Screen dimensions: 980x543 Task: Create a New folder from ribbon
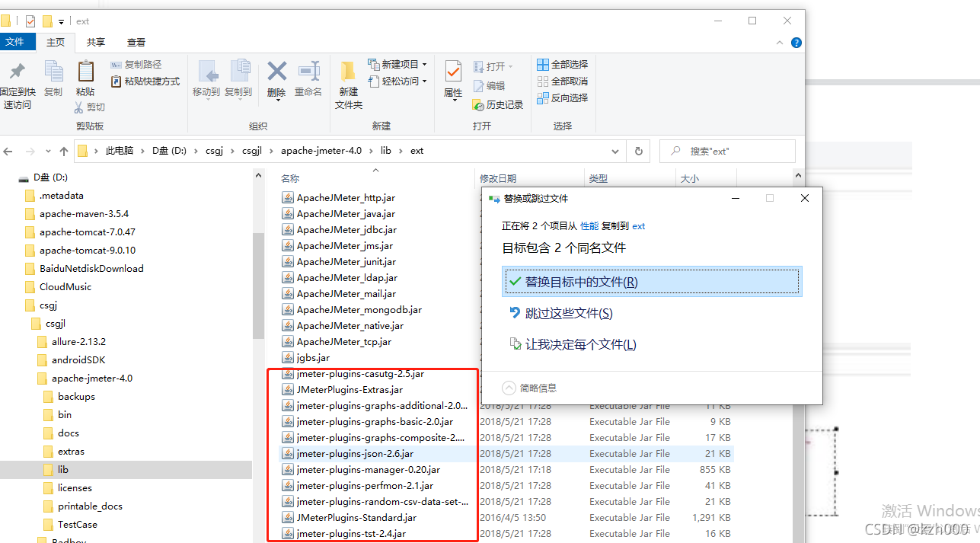click(348, 84)
